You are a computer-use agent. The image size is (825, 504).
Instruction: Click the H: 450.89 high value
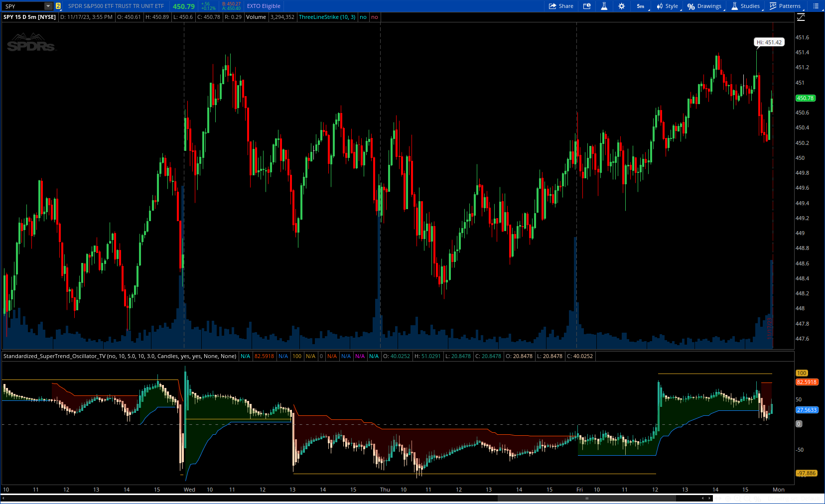pyautogui.click(x=157, y=17)
